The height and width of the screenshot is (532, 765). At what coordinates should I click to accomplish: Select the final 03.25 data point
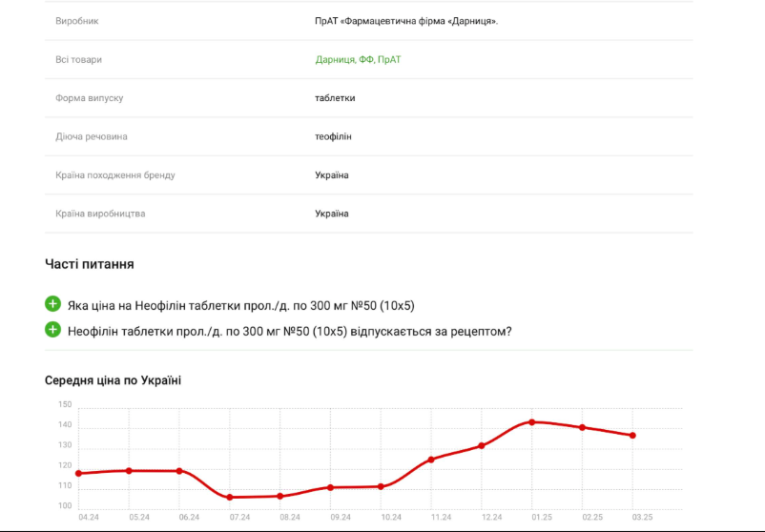tap(632, 436)
